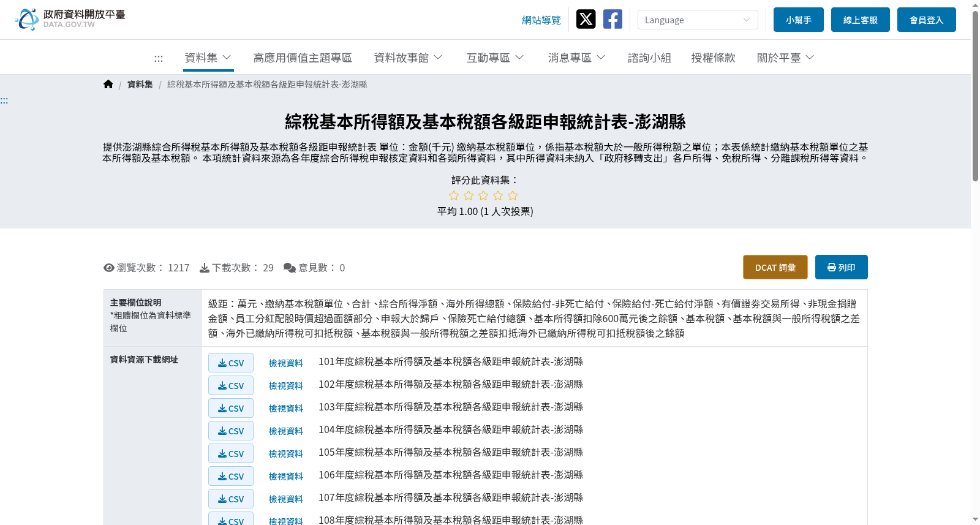Click the scrollbar down arrow
The height and width of the screenshot is (525, 980).
tap(975, 519)
